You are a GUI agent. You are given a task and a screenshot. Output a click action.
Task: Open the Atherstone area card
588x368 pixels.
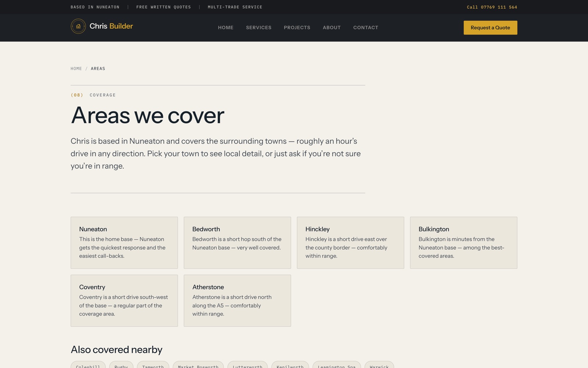(237, 301)
